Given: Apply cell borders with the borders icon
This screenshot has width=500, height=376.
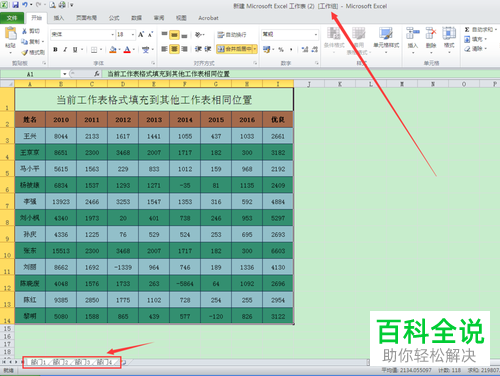Looking at the screenshot, I should tap(94, 50).
